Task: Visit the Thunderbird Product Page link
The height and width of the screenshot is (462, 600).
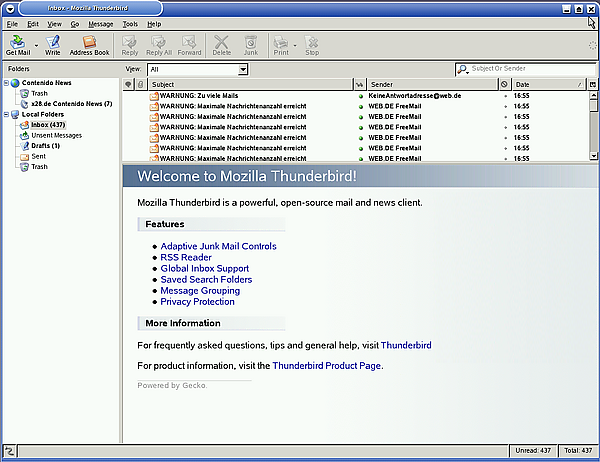Action: [326, 366]
